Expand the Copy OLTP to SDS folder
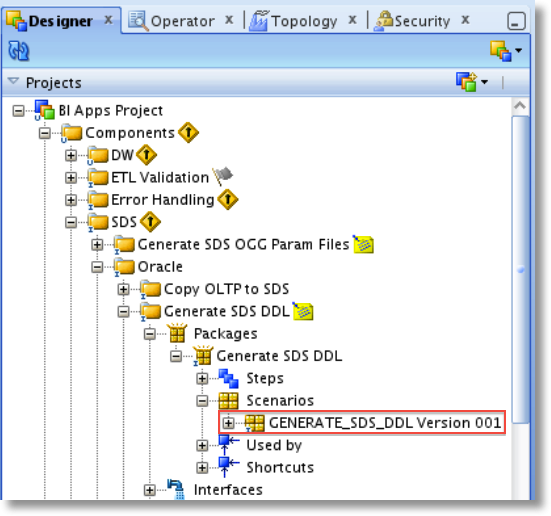 (123, 289)
